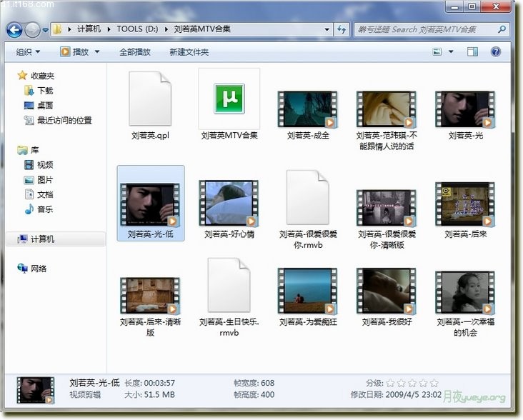Expand the arrow after 计算机 in breadcrumb
Viewport: 523px width, 420px height.
(109, 29)
